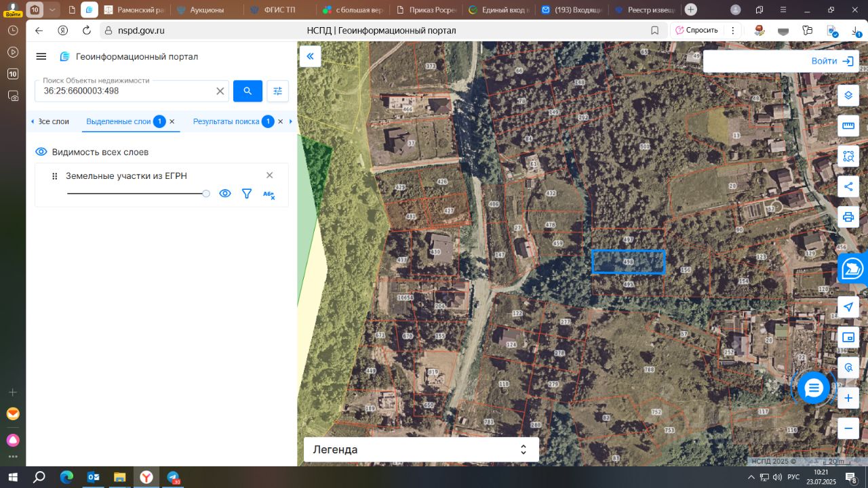868x488 pixels.
Task: Remove 'Земельные участки из ЕГРН' from selected layers
Action: click(x=269, y=176)
